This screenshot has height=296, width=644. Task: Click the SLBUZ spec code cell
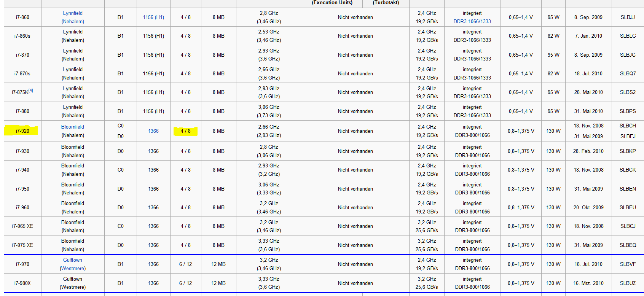pos(628,283)
